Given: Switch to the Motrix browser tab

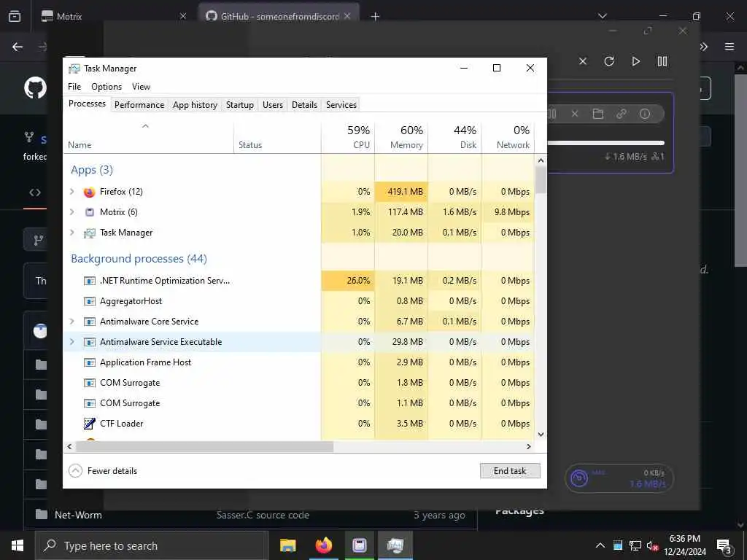Looking at the screenshot, I should (x=113, y=16).
